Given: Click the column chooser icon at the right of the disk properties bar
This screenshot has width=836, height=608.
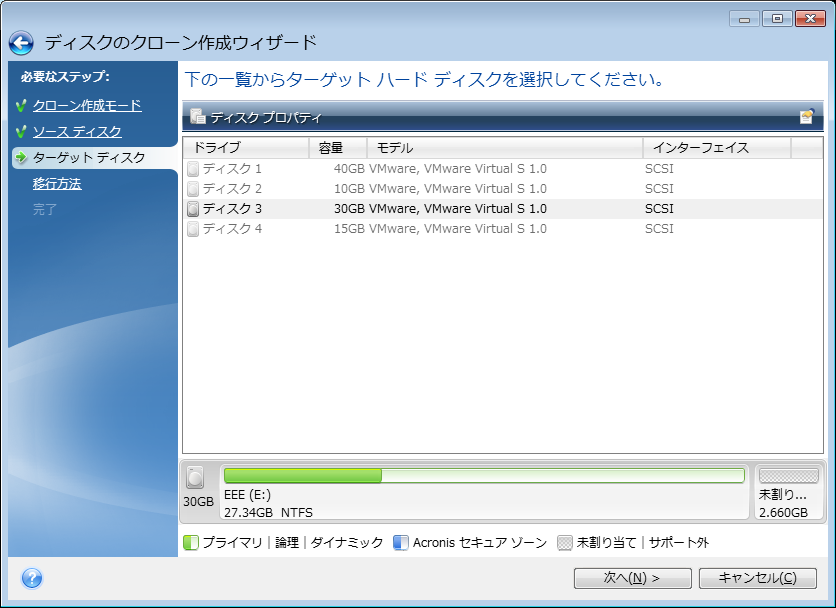Looking at the screenshot, I should tap(807, 117).
